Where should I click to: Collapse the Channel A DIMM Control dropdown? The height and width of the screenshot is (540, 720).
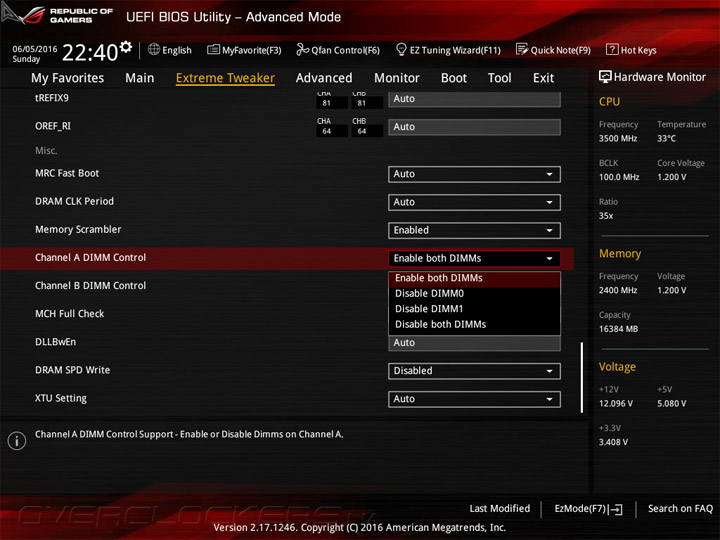point(474,259)
